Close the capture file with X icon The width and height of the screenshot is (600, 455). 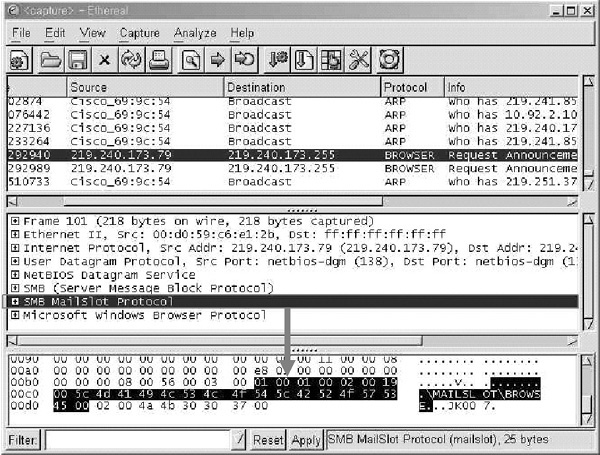104,60
